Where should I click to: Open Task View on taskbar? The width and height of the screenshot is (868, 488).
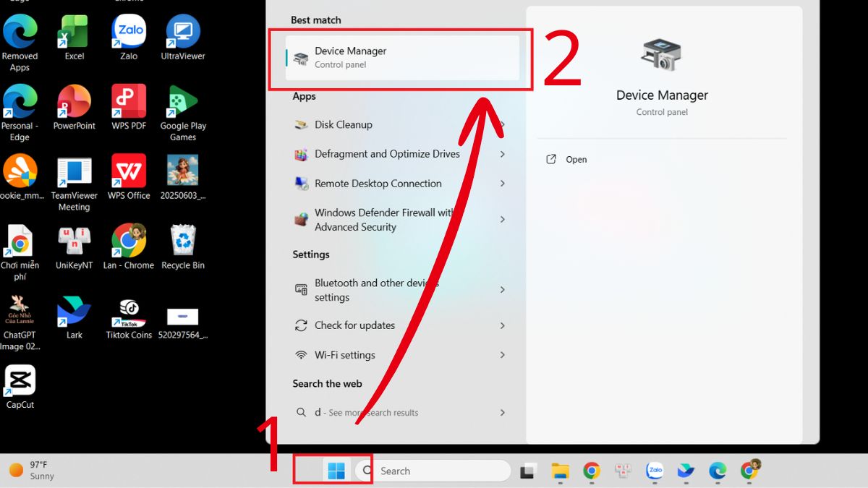pyautogui.click(x=528, y=471)
